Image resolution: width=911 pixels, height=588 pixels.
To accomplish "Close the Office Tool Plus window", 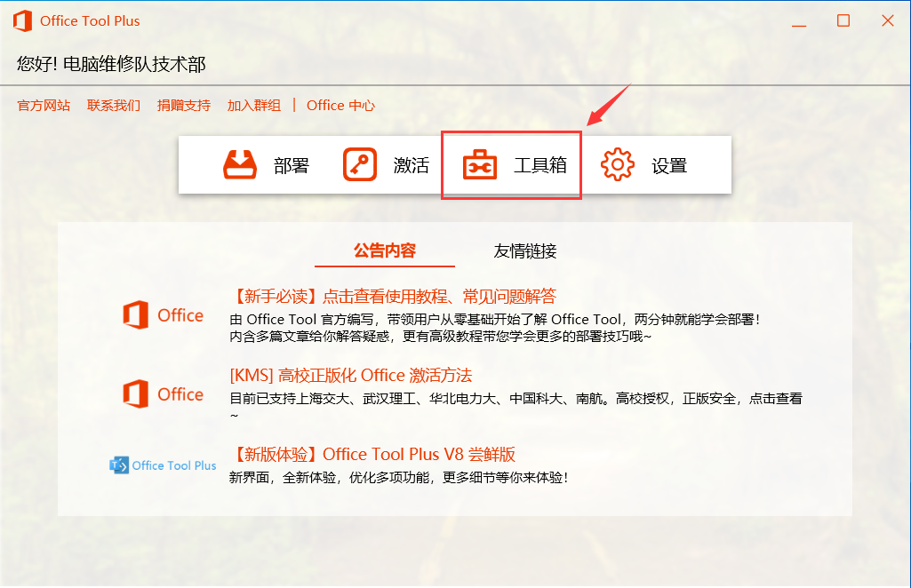I will 887,21.
